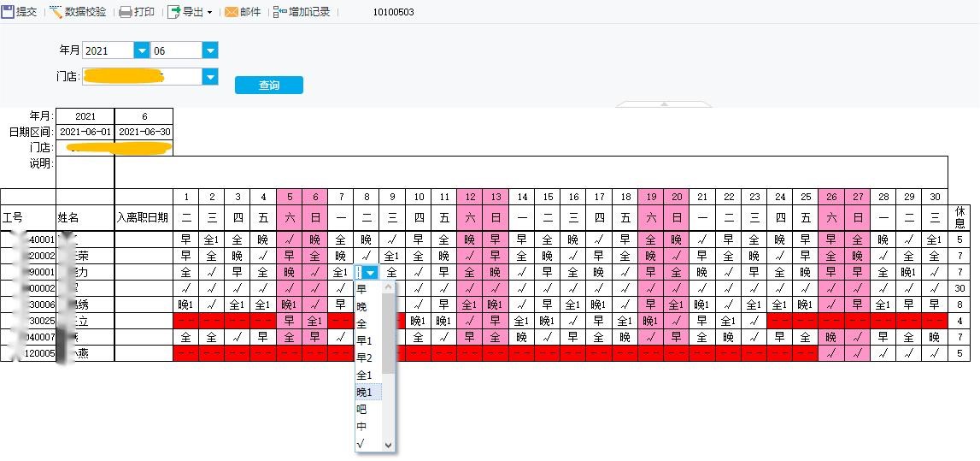Click the blue 查询 query button

click(x=268, y=86)
